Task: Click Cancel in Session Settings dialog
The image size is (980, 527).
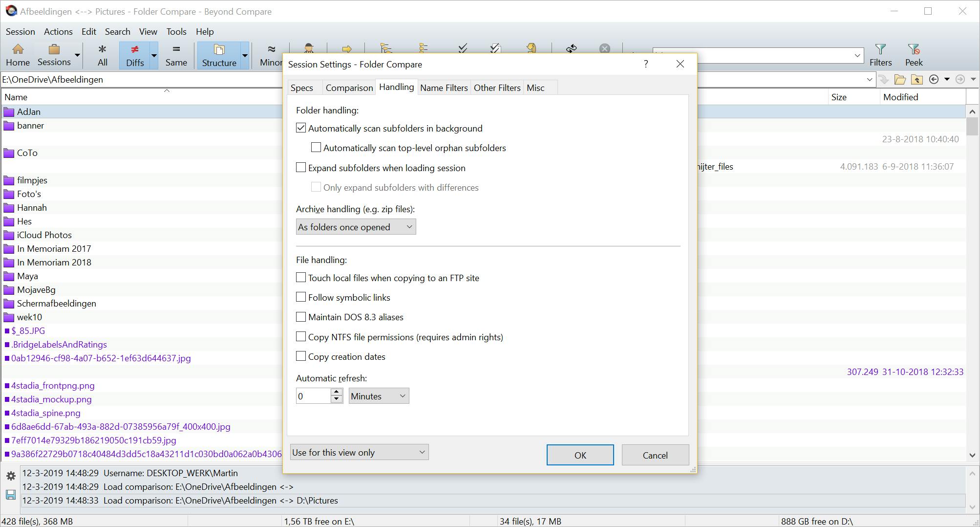Action: [655, 455]
